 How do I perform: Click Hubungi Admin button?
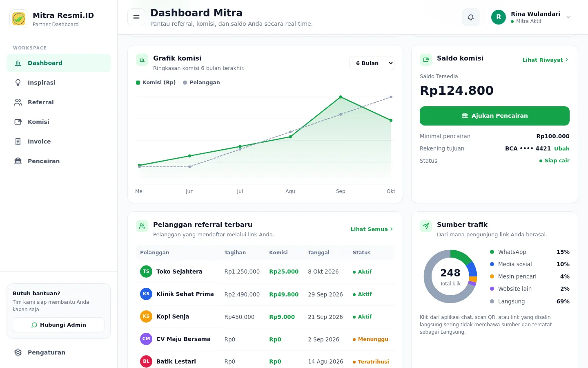(x=59, y=325)
